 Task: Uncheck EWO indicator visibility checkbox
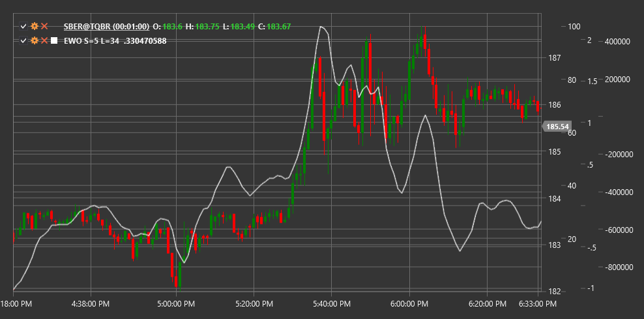tap(23, 40)
